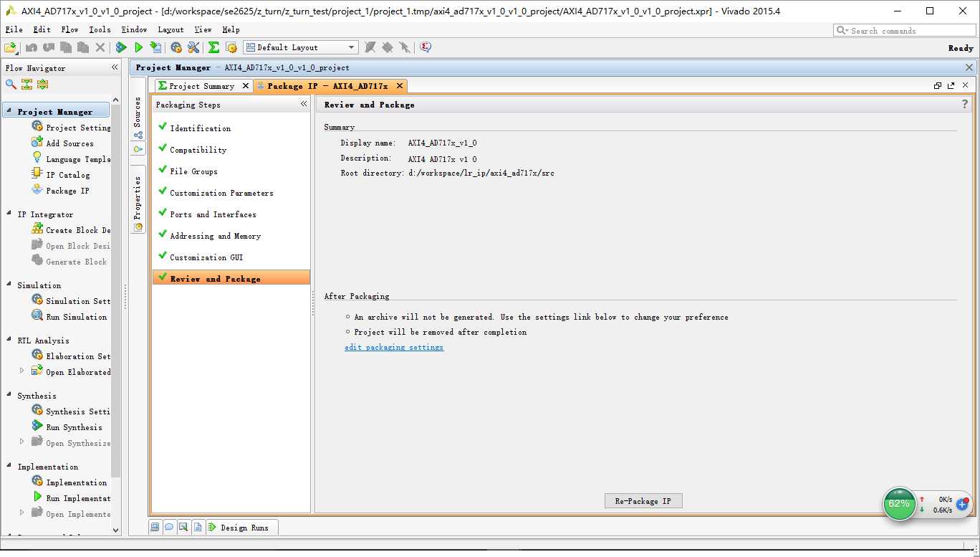Click the blue plus on the network speed widget
This screenshot has width=980, height=557.
962,505
